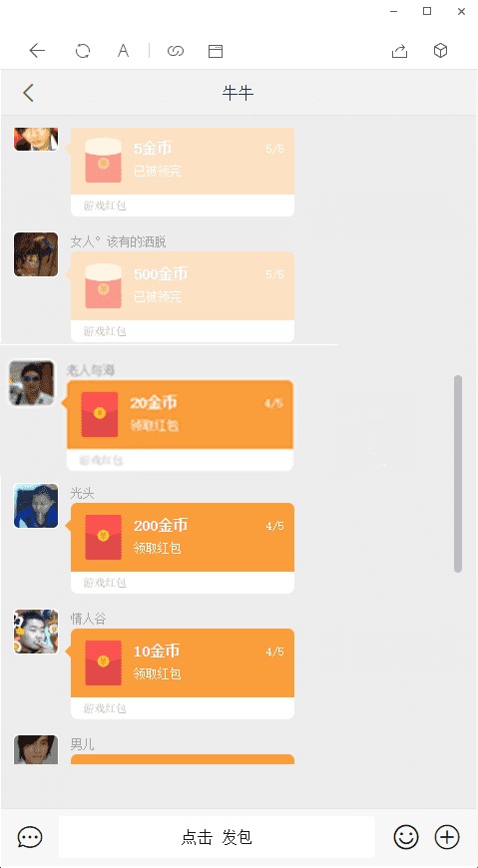The image size is (478, 868).
Task: Open the font size A icon
Action: (x=123, y=51)
